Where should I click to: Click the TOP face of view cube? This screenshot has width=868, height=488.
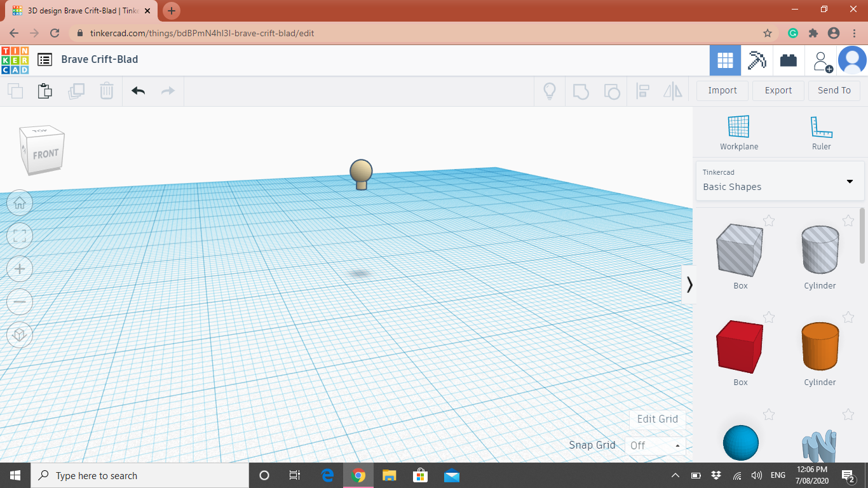41,130
